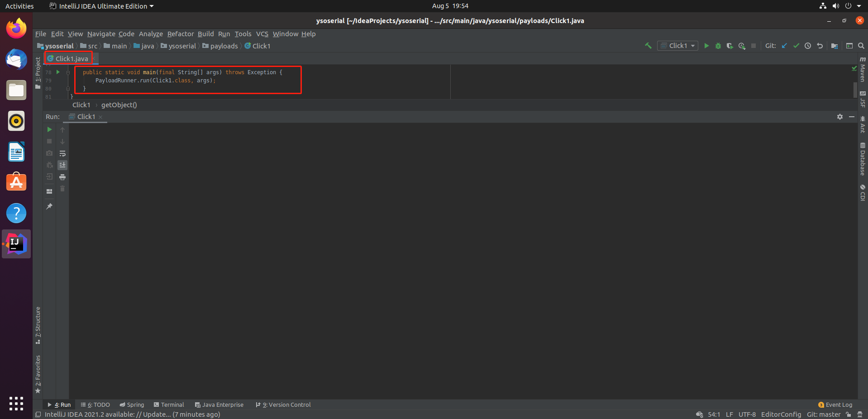
Task: Click the Git Update Project arrow
Action: pos(784,46)
